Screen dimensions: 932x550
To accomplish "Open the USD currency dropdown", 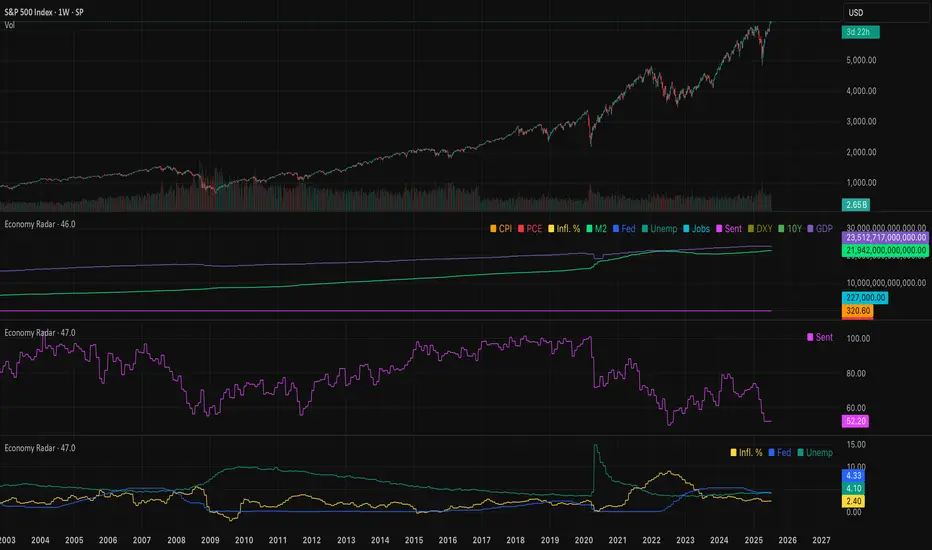I will pyautogui.click(x=886, y=12).
